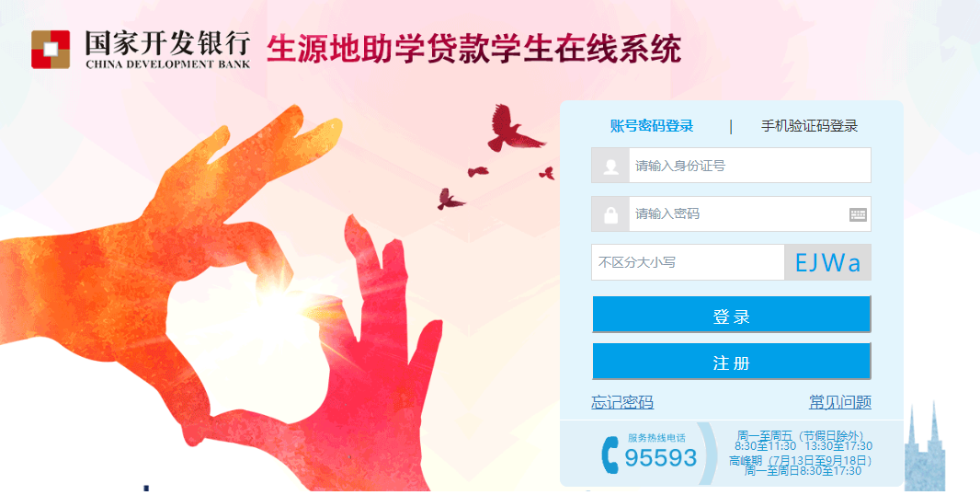
Task: Open the 常见问题 link
Action: [x=840, y=402]
